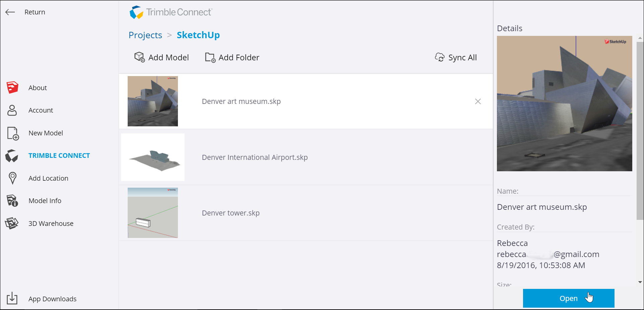Click the Add Folder icon
The image size is (644, 310).
(210, 58)
